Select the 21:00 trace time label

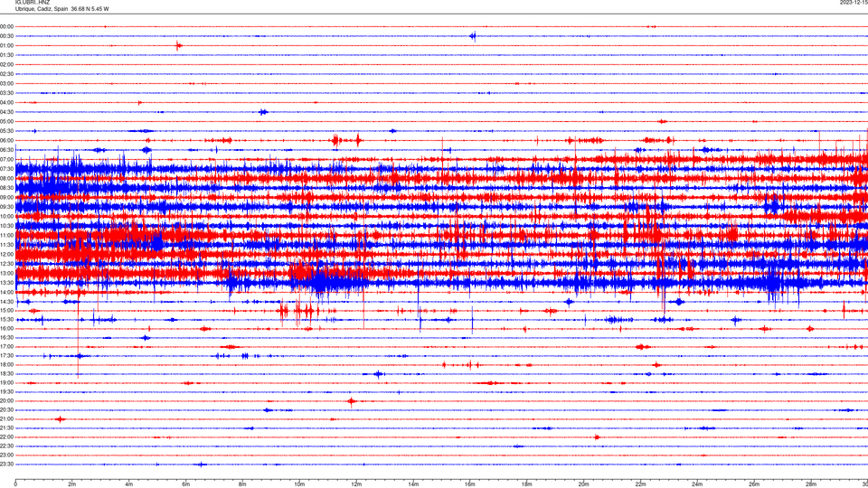(6, 419)
